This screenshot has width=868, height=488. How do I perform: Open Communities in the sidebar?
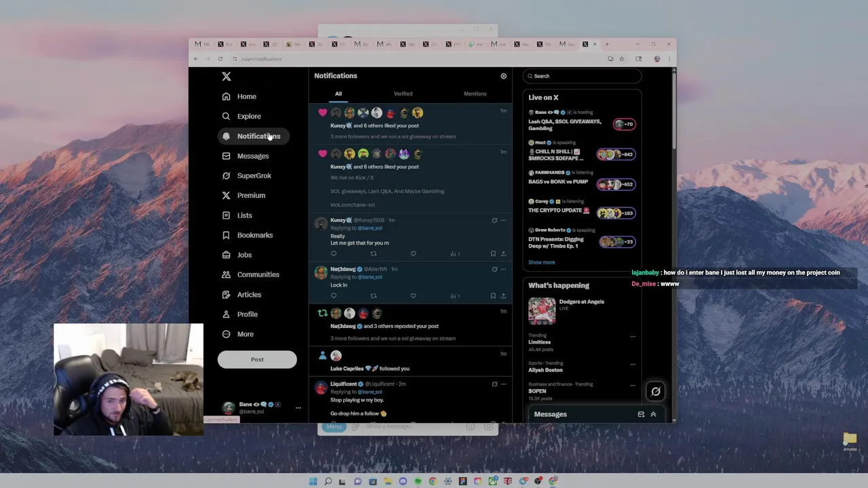250,274
